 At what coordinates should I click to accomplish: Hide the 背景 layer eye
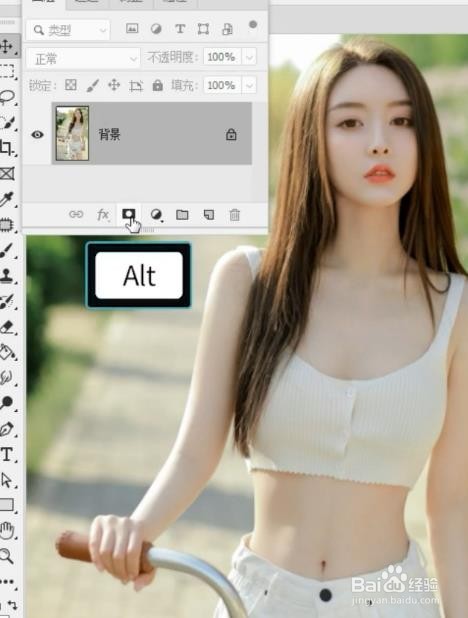click(x=37, y=134)
